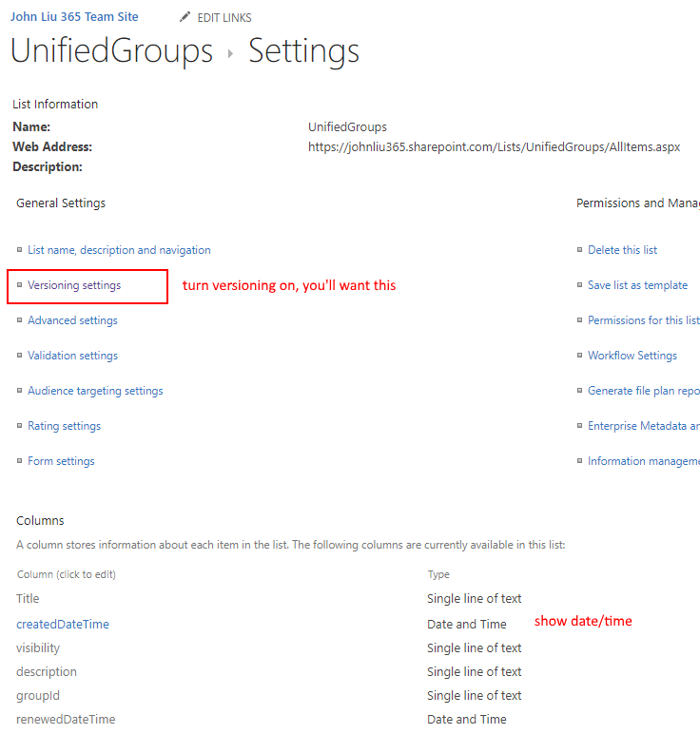Viewport: 700px width, 734px height.
Task: Open List name, description and navigation
Action: coord(119,250)
